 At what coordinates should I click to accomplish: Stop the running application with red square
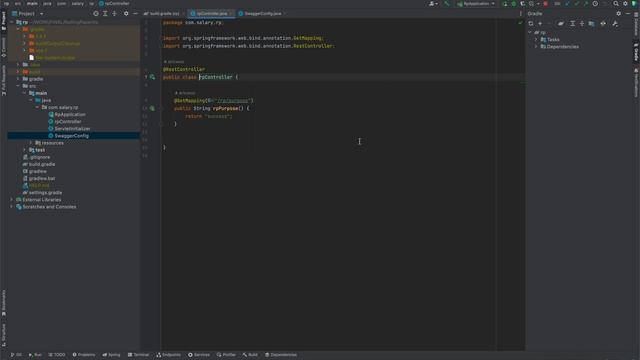pos(545,4)
